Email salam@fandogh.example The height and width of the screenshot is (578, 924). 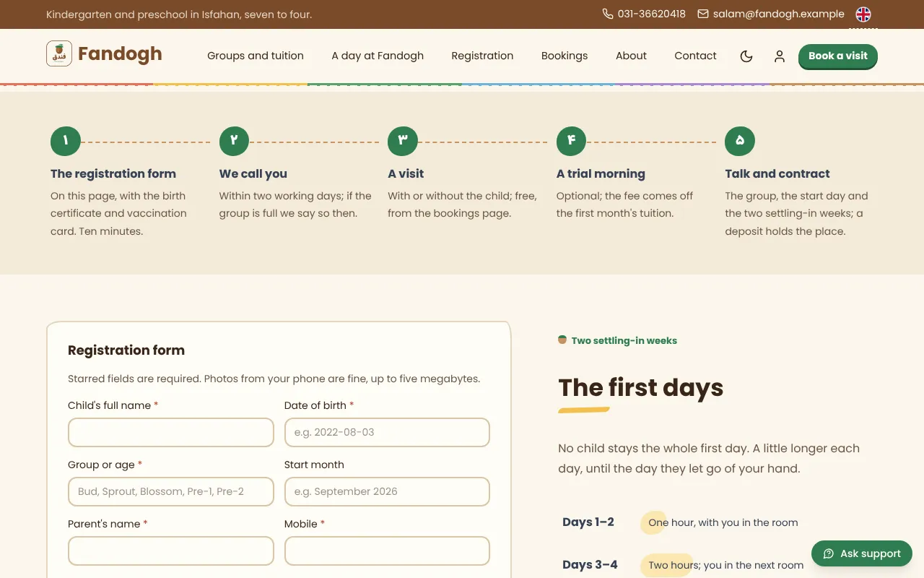[778, 14]
